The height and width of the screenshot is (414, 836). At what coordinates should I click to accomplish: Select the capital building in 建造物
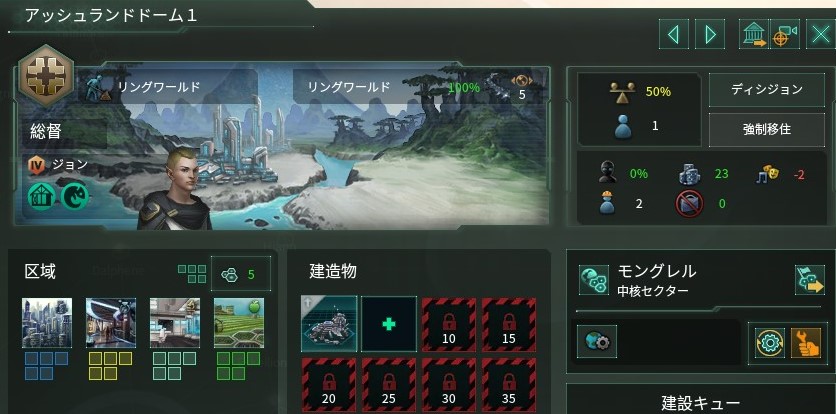(329, 324)
